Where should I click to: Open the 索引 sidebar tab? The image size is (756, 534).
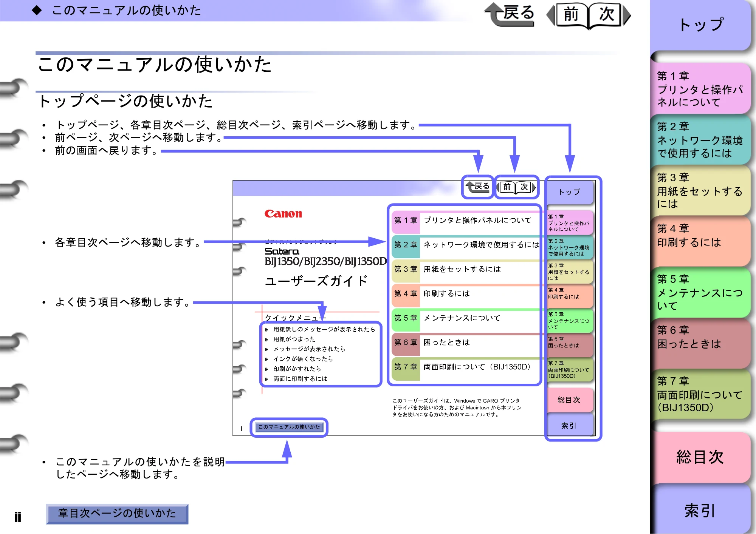pos(700,510)
